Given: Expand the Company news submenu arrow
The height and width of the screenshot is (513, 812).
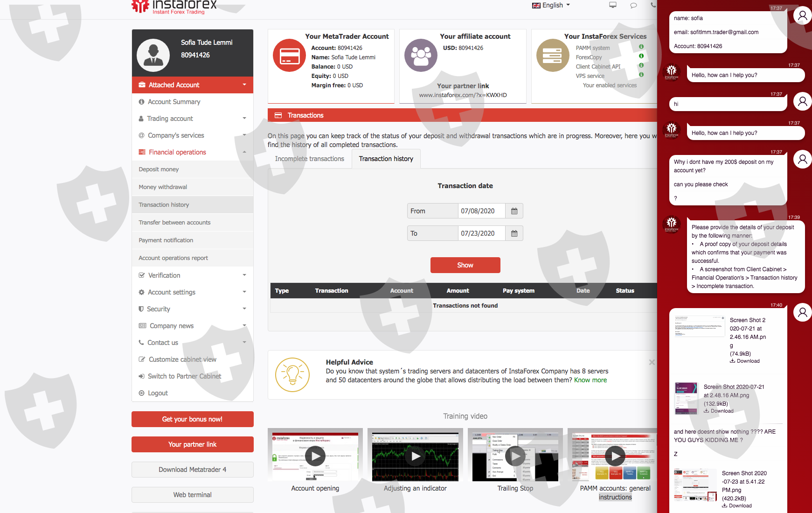Looking at the screenshot, I should [x=244, y=325].
